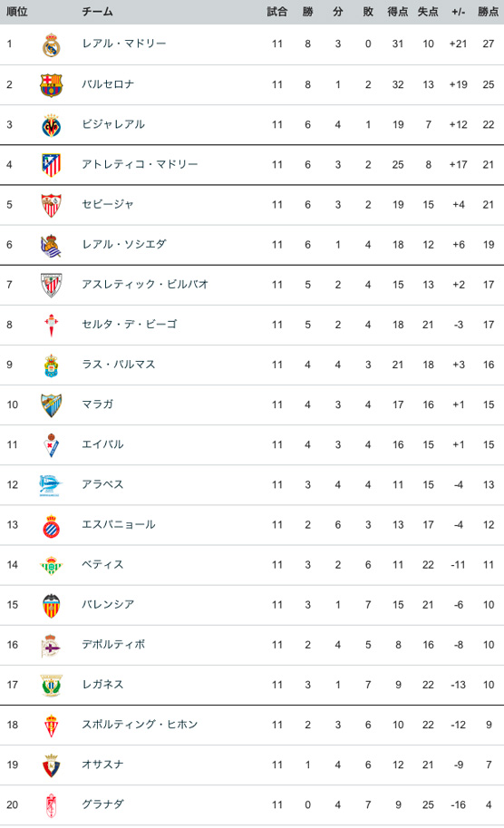Image resolution: width=504 pixels, height=828 pixels.
Task: Click the Osasuna club crest
Action: pyautogui.click(x=51, y=765)
